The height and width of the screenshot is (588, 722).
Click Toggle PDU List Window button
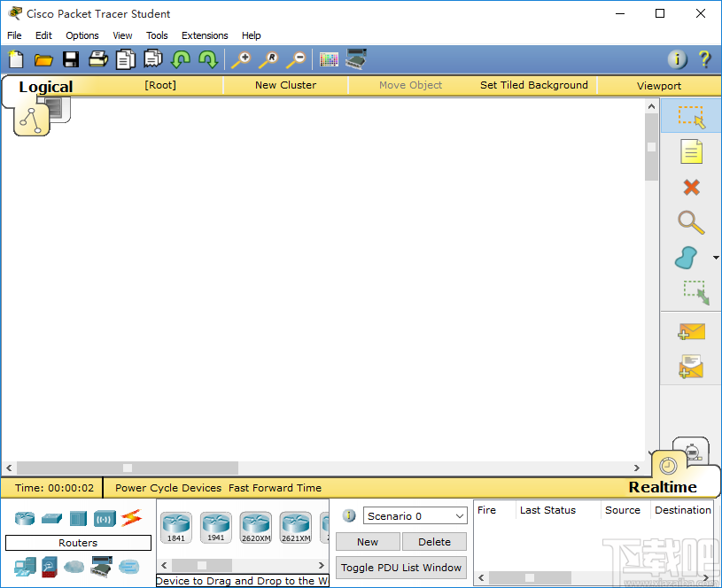401,568
